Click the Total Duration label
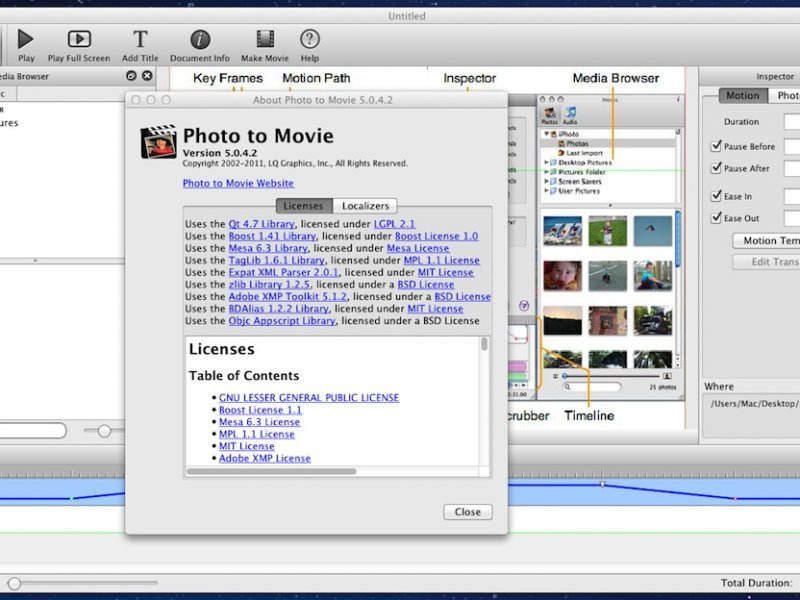 tap(756, 583)
